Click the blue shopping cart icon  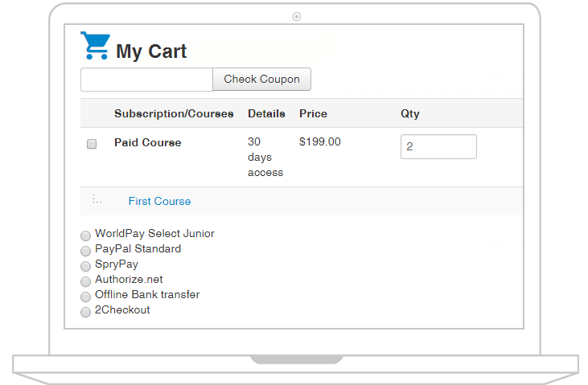coord(95,47)
